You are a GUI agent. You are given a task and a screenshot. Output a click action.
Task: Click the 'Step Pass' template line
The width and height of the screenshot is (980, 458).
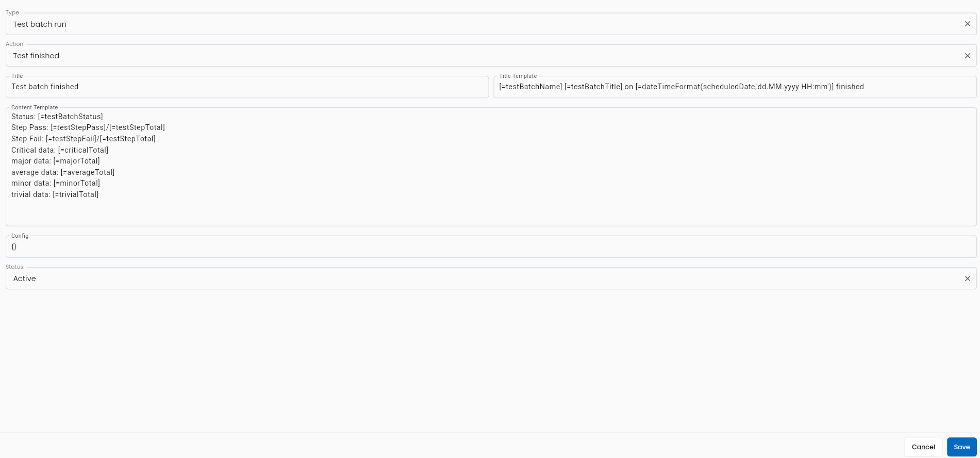(88, 127)
